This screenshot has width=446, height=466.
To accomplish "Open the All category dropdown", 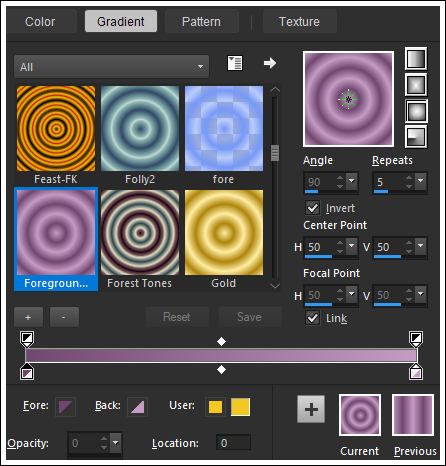I will 112,67.
